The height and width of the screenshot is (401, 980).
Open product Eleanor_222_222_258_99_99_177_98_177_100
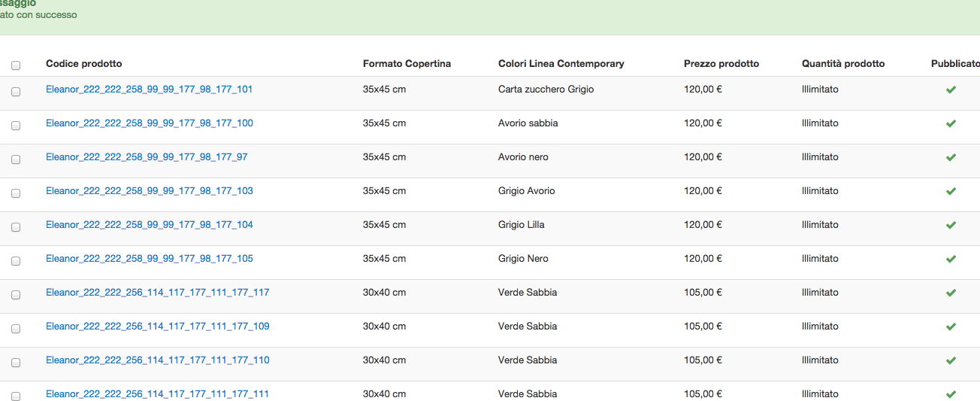coord(150,123)
